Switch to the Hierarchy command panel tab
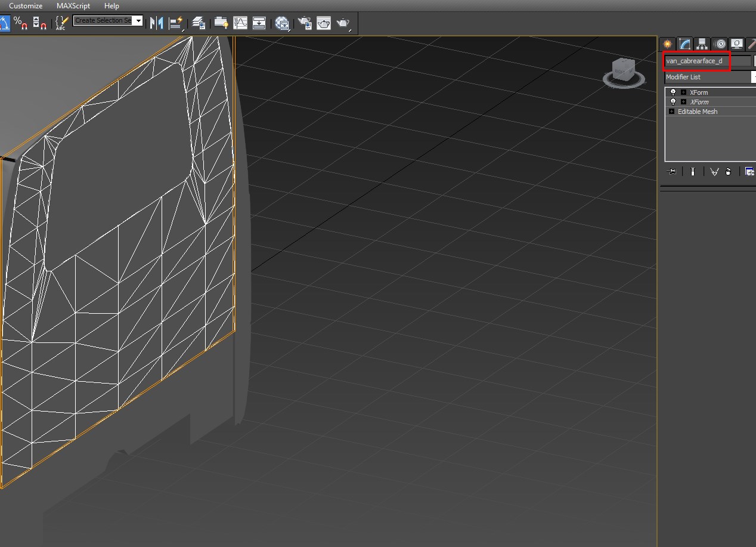756x547 pixels. [x=702, y=44]
